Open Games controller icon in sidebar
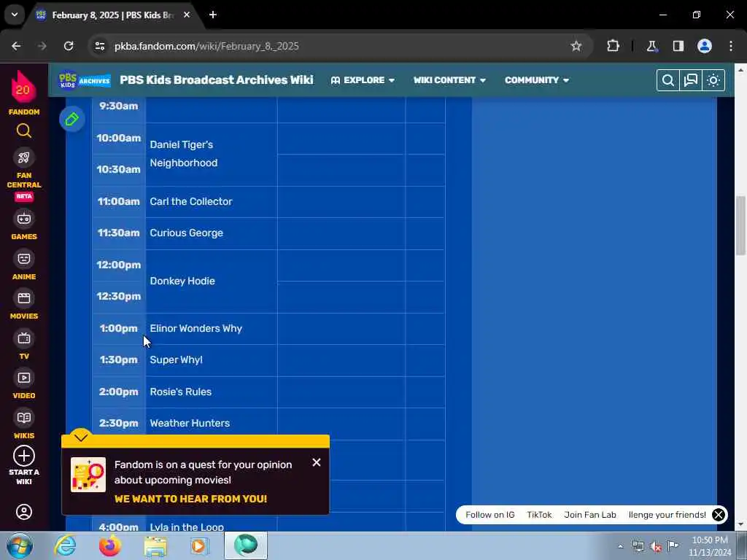The width and height of the screenshot is (747, 560). click(24, 219)
